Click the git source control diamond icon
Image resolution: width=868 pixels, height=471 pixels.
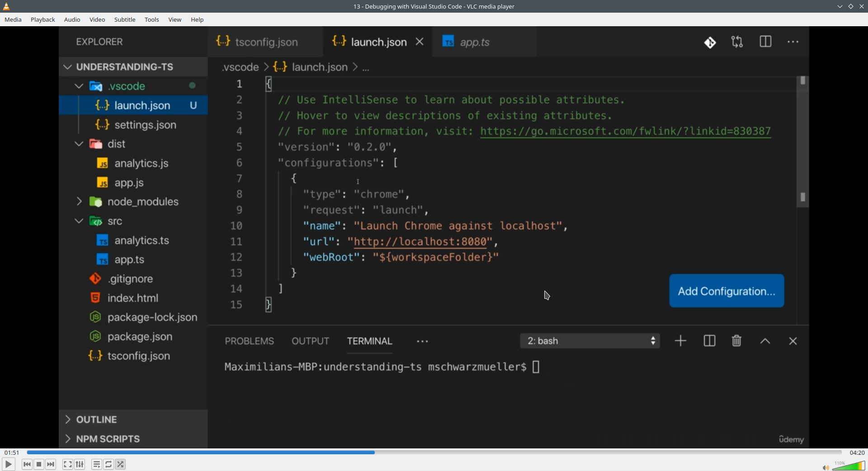point(710,42)
